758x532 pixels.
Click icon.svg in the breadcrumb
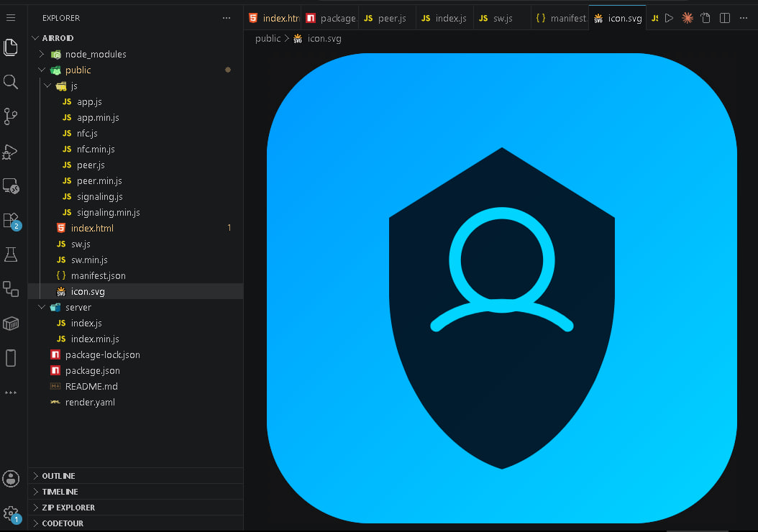[324, 39]
